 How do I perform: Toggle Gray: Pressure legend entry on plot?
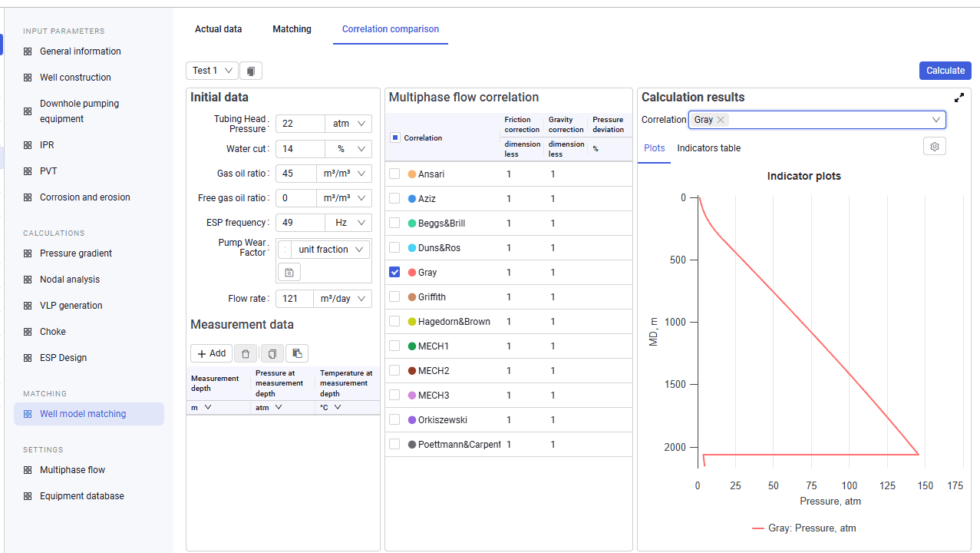804,528
